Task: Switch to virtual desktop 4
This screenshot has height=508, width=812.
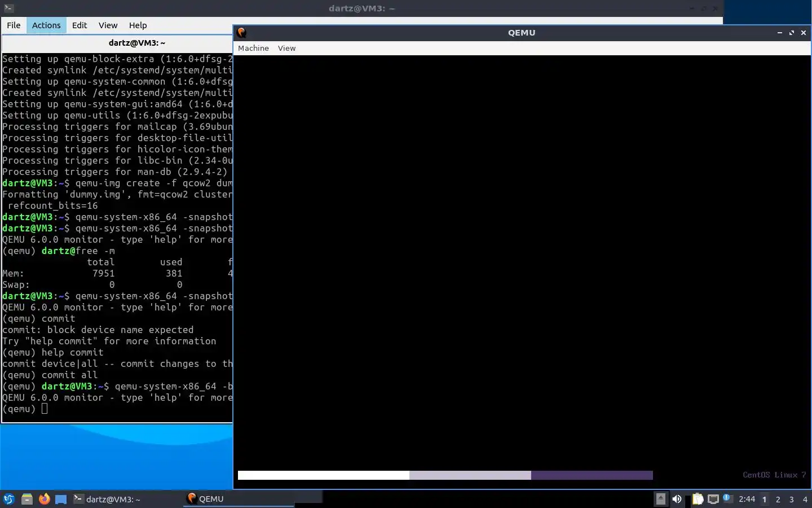Action: [x=805, y=500]
